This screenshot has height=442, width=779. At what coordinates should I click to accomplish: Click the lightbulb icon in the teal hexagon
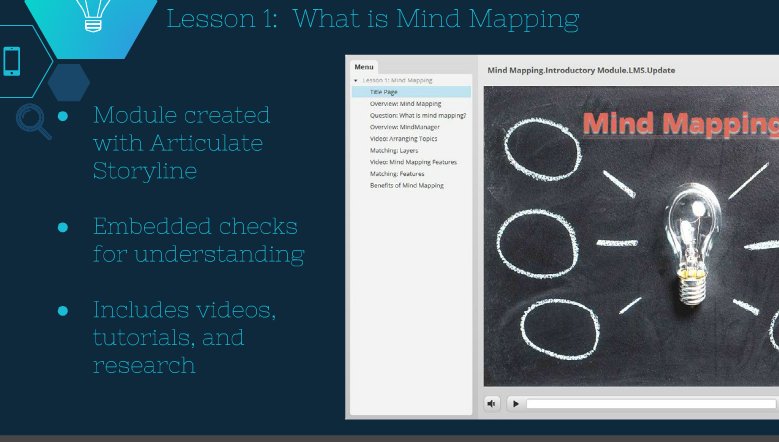click(x=93, y=15)
